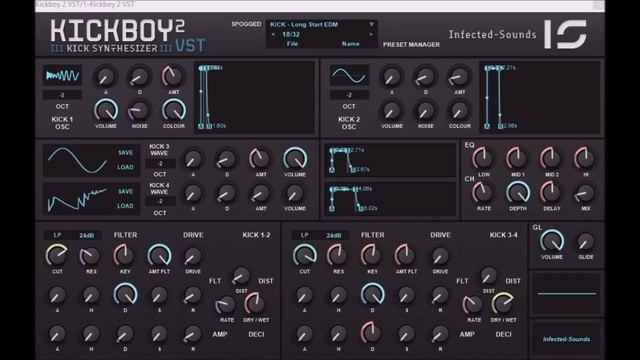Click the GLIDE knob
The width and height of the screenshot is (640, 360).
click(x=586, y=242)
